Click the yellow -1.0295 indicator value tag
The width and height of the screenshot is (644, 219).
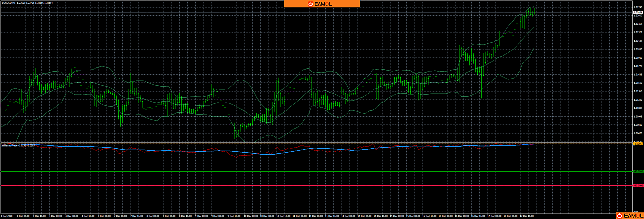tap(638, 144)
